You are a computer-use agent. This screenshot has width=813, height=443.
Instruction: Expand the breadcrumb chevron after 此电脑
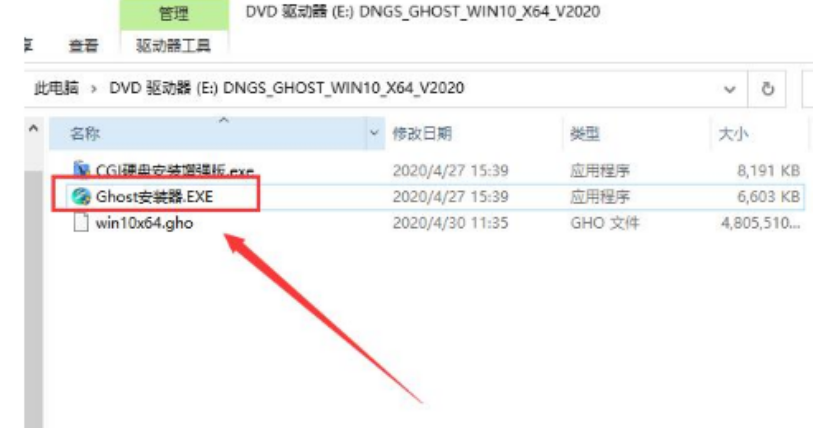(x=94, y=89)
